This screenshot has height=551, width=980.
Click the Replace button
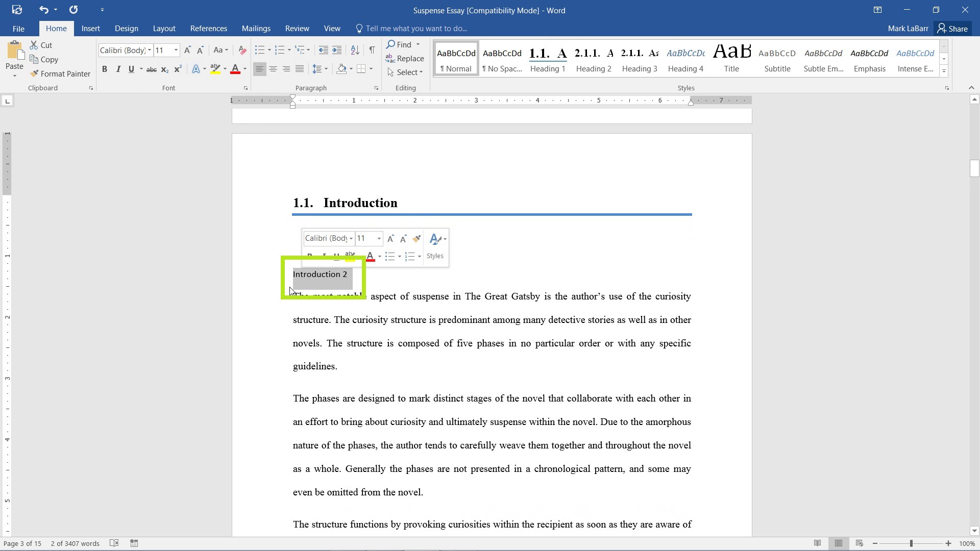406,58
